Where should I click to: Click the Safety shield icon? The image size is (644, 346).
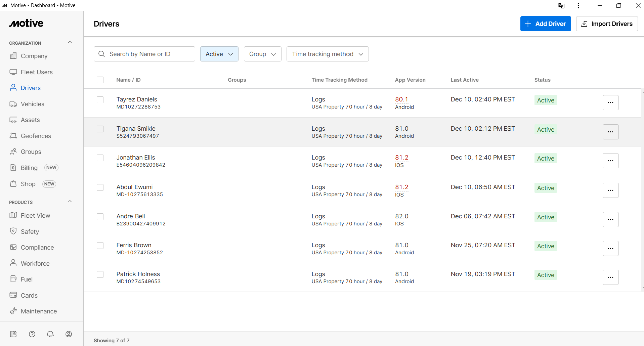(13, 231)
